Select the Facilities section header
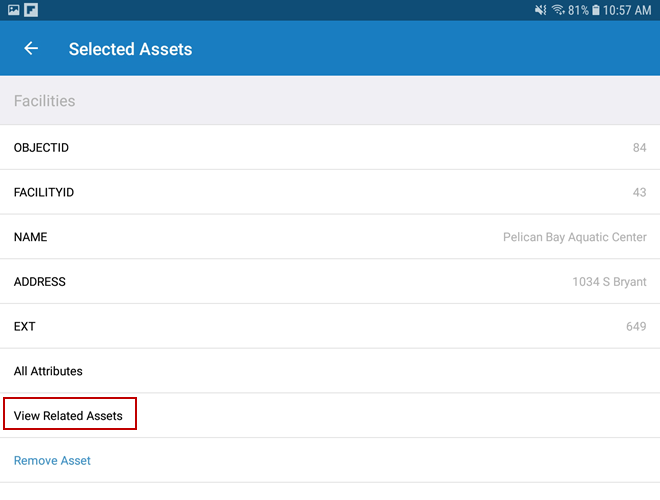The height and width of the screenshot is (500, 660). [45, 101]
